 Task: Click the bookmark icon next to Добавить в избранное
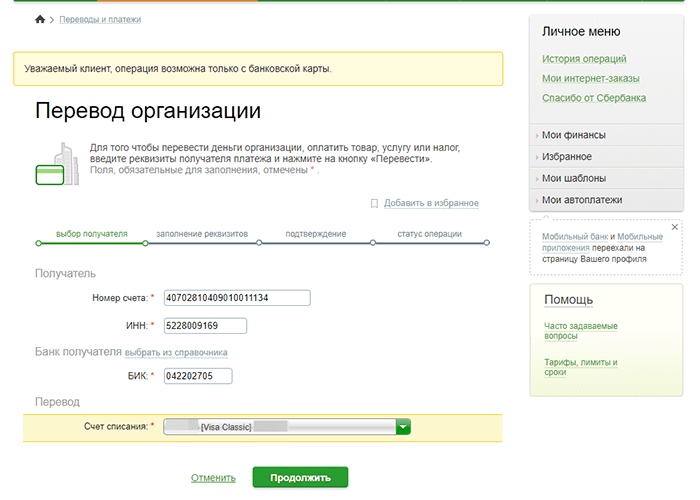coord(374,204)
